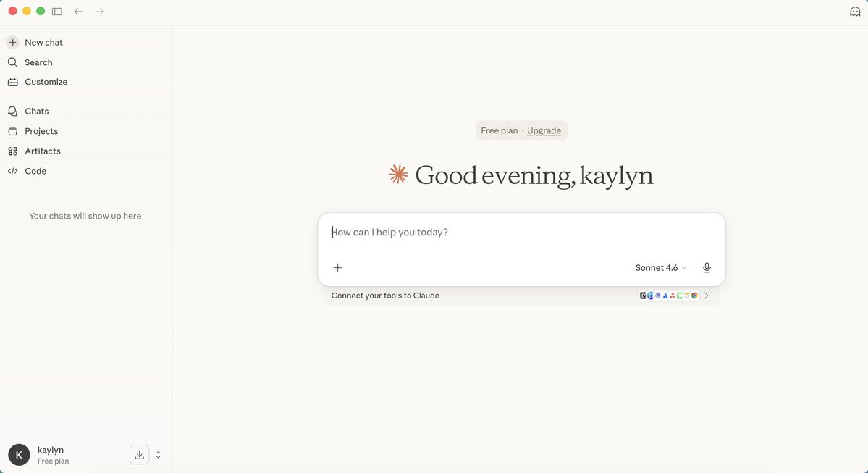Click the Free plan text under kaylyn
868x473 pixels.
click(x=53, y=461)
